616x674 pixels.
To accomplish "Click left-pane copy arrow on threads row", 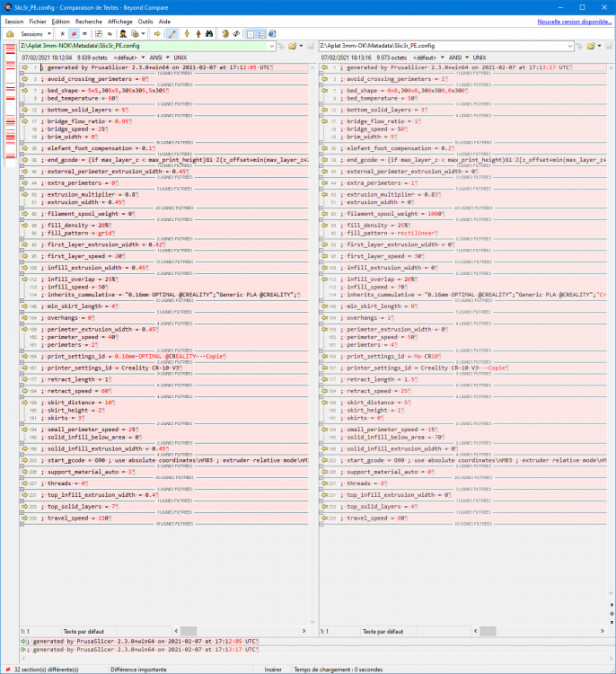I will click(x=25, y=483).
